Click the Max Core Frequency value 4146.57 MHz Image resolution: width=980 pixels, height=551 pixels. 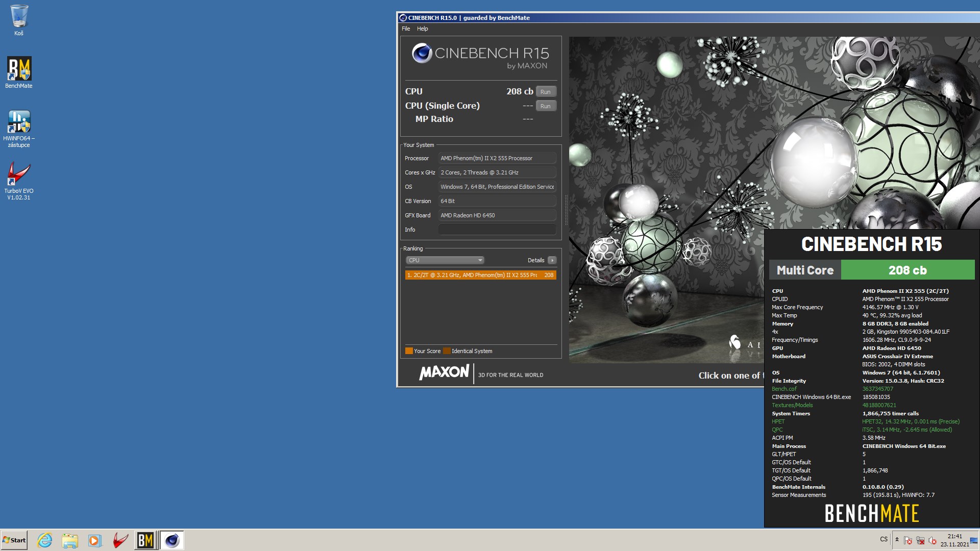(890, 307)
